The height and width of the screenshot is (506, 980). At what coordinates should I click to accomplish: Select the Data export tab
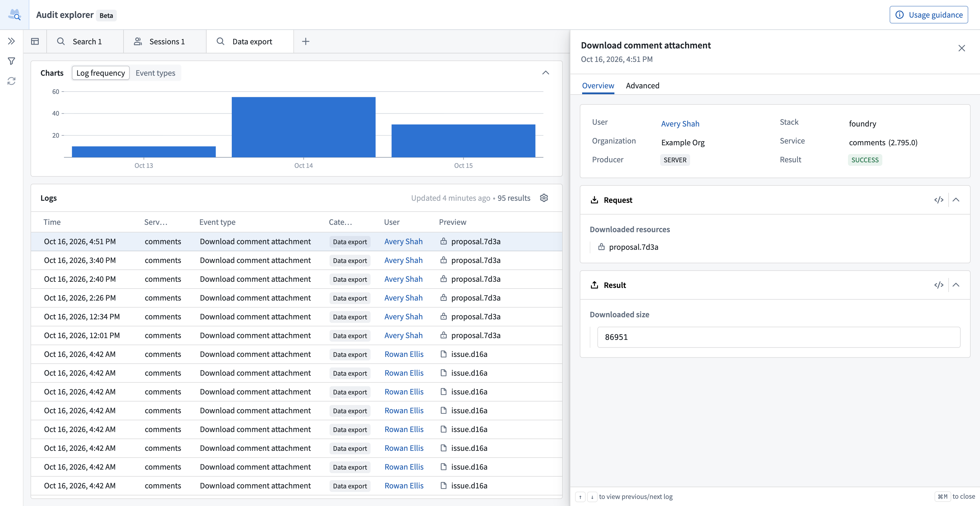(x=250, y=41)
